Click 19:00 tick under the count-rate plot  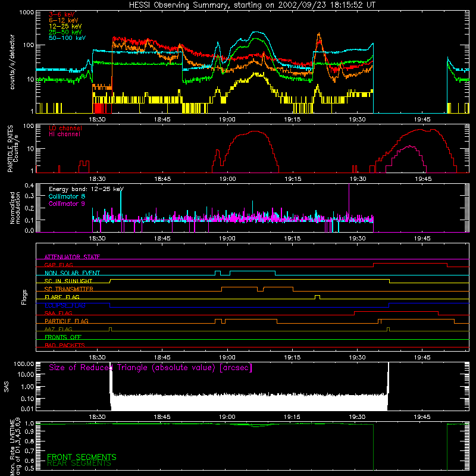click(227, 120)
